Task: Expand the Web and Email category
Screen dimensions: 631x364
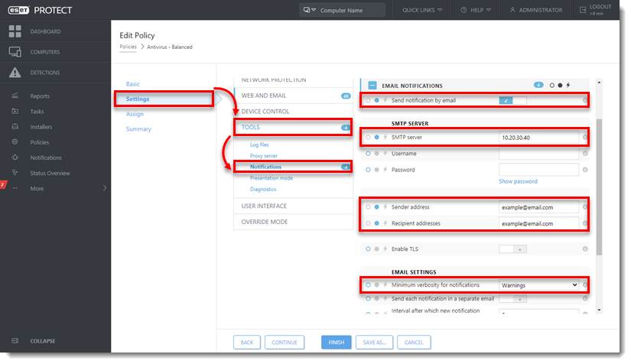Action: coord(294,96)
